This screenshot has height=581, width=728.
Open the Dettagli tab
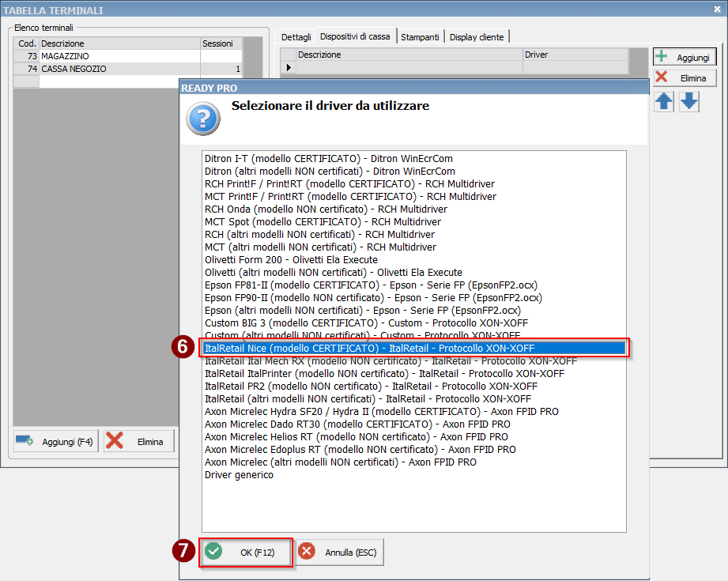296,37
